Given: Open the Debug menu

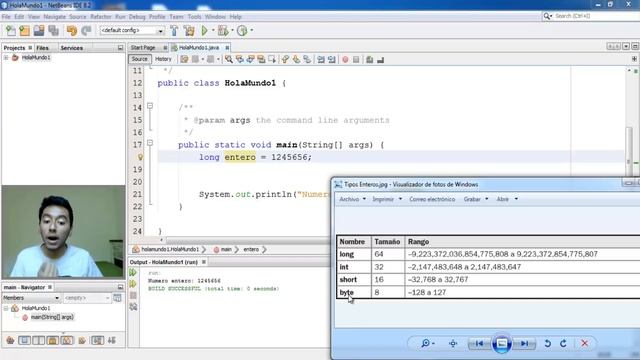Looking at the screenshot, I should click(137, 17).
